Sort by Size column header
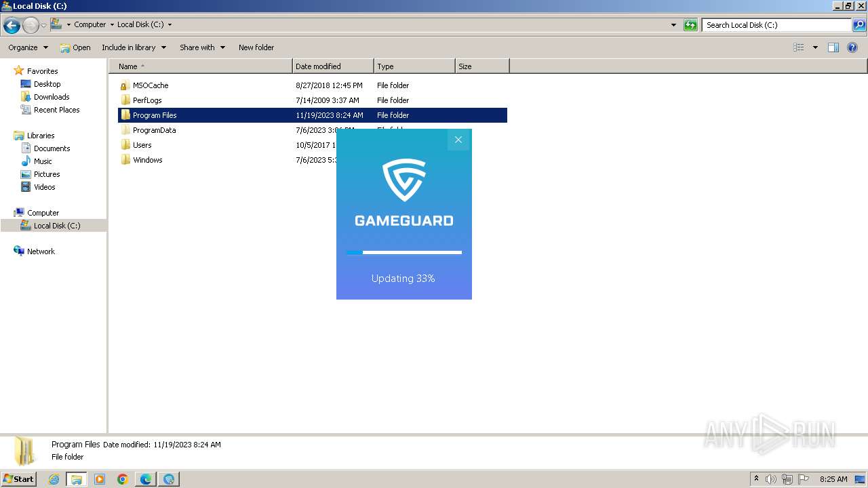Screen dimensions: 868x488 coord(482,66)
